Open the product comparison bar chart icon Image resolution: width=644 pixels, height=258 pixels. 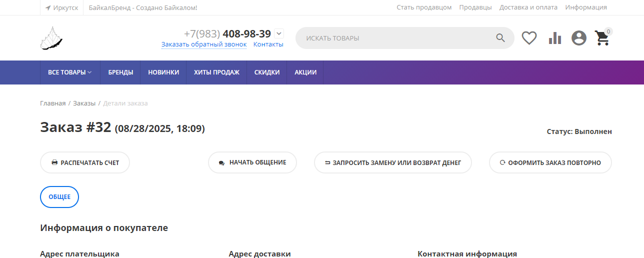pos(554,38)
